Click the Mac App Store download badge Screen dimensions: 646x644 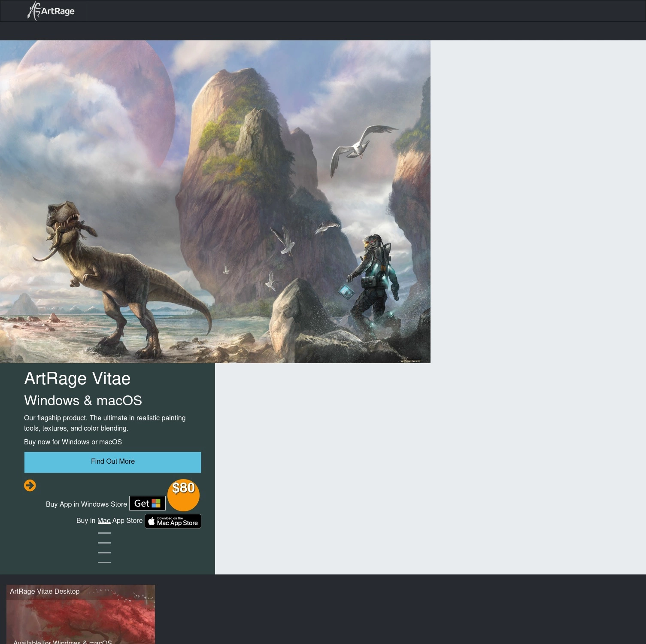tap(173, 521)
